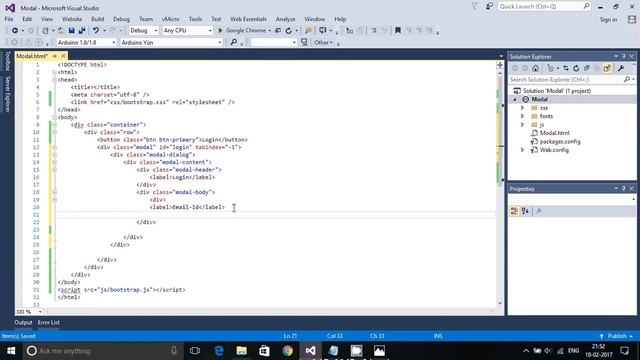Open the Other dropdown in Arduino toolbar
The height and width of the screenshot is (360, 640).
(324, 42)
